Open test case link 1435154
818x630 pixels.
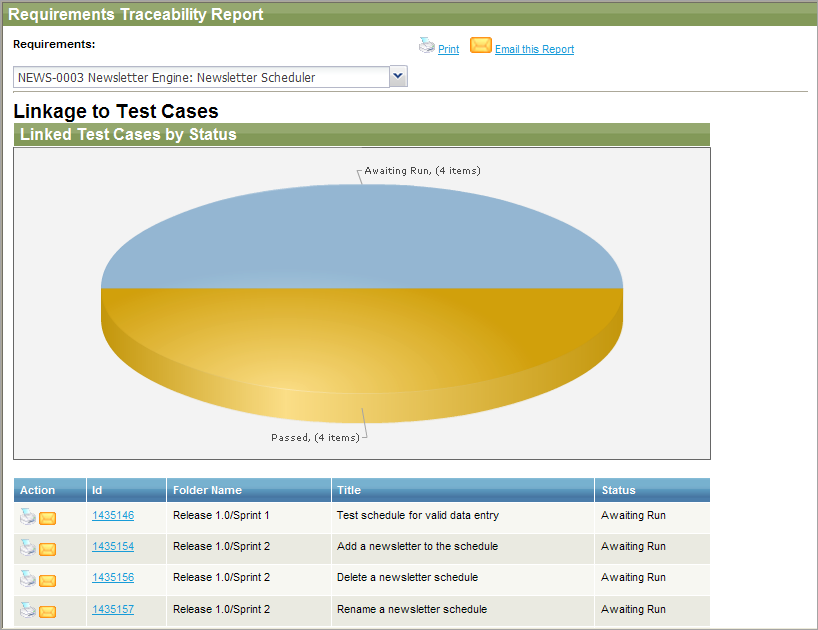pyautogui.click(x=113, y=547)
